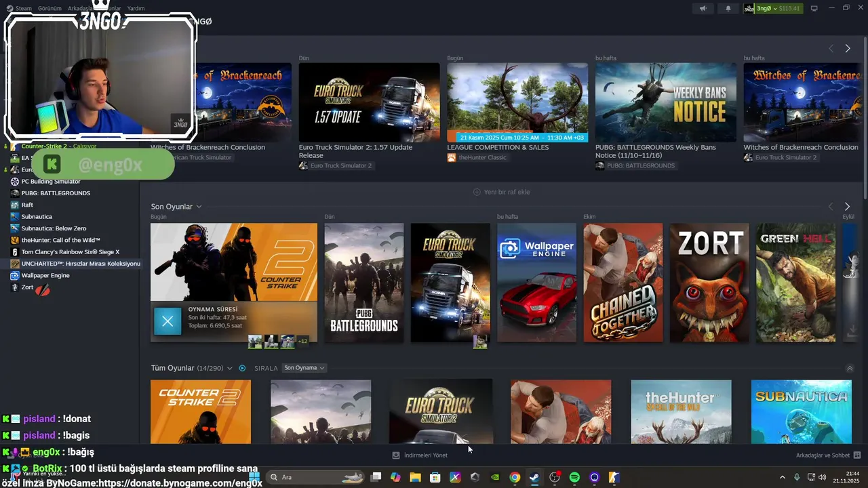868x488 pixels.
Task: Click the announcements megaphone icon
Action: click(x=703, y=8)
